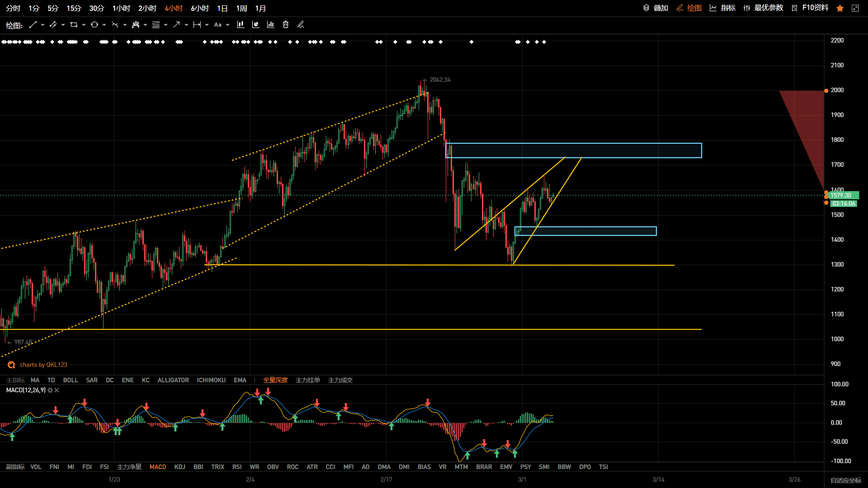868x488 pixels.
Task: Open MACD indicator settings gear
Action: (x=50, y=390)
